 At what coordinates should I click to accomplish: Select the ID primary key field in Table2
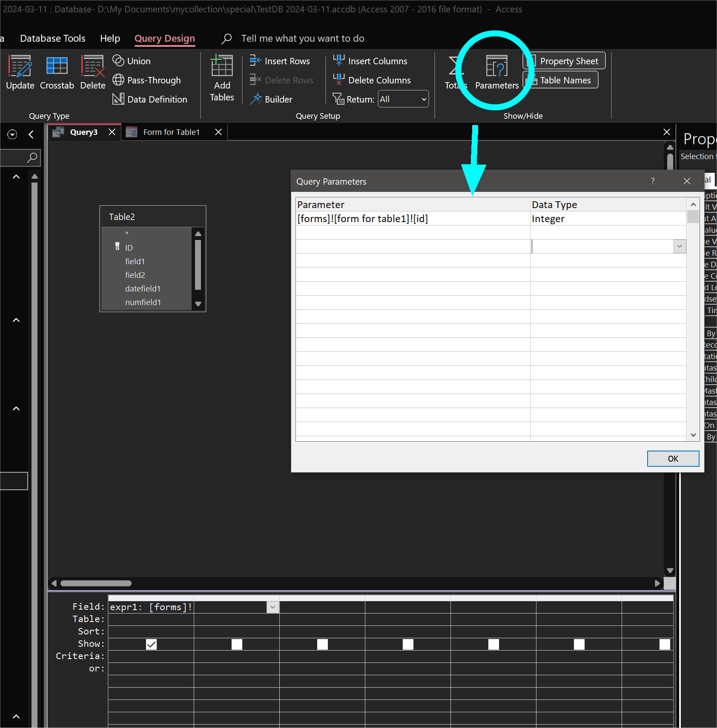pyautogui.click(x=129, y=248)
